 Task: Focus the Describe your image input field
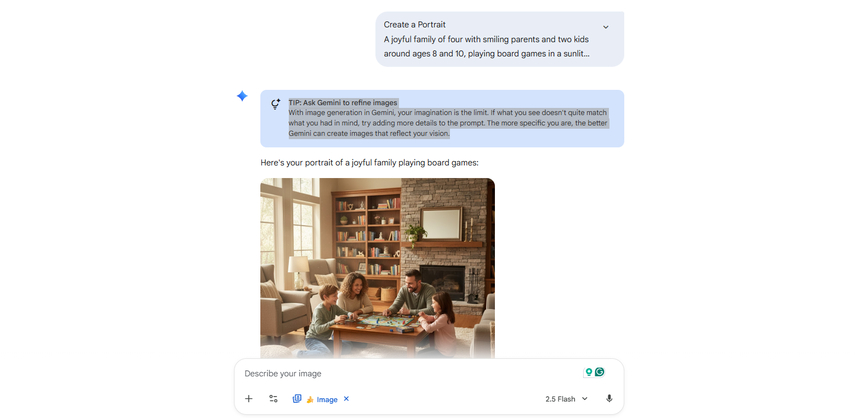tap(409, 373)
